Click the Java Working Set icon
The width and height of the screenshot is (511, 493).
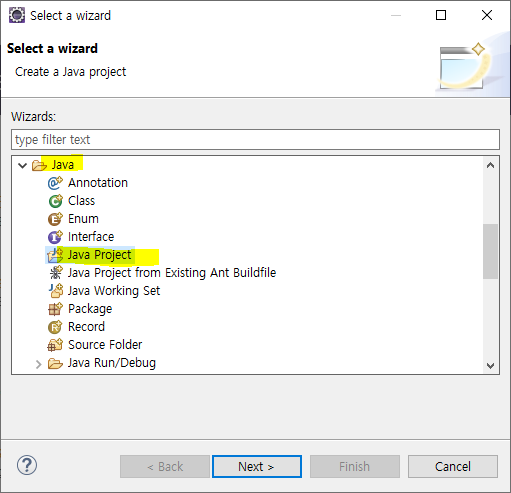[x=56, y=291]
